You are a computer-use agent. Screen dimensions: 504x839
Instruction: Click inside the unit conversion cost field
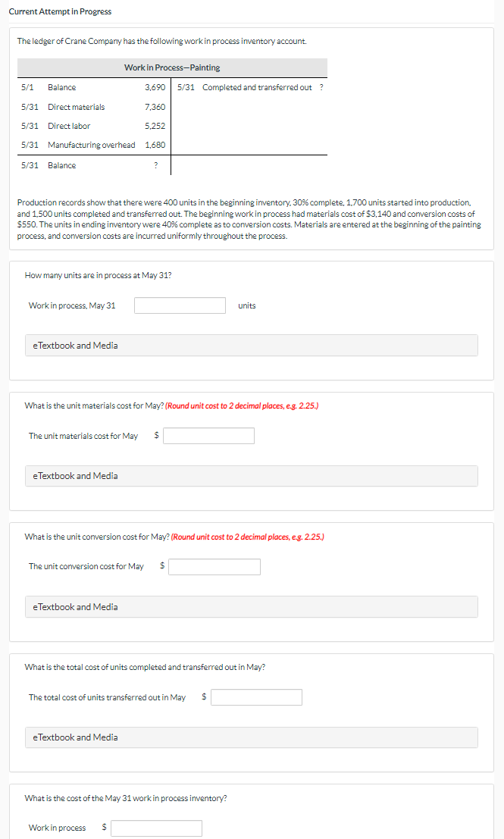pyautogui.click(x=214, y=566)
